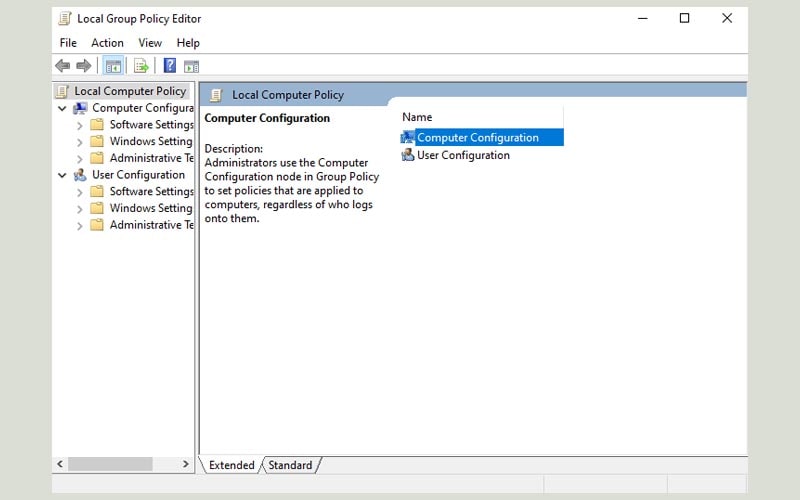Click the Back arrow toolbar icon
This screenshot has width=800, height=500.
pos(62,66)
